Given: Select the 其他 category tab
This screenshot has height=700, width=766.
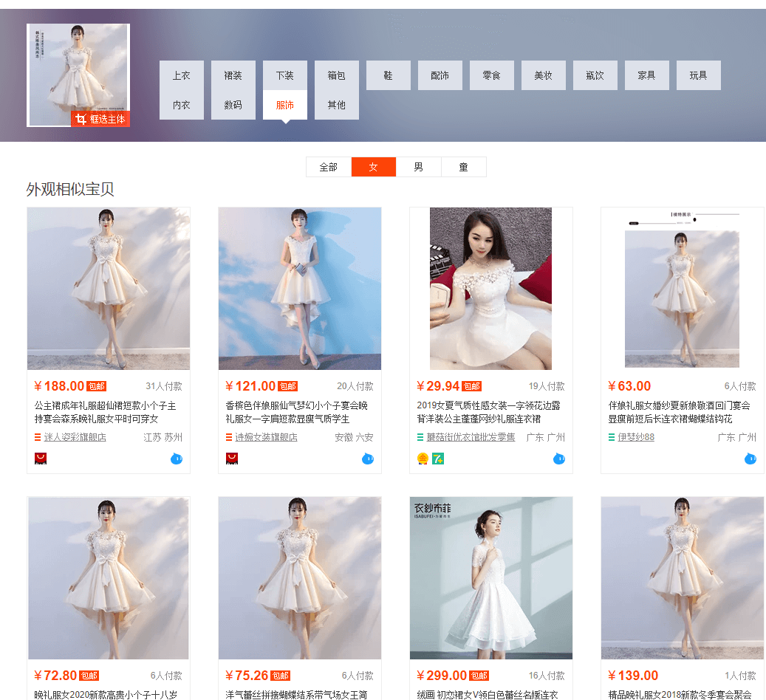Looking at the screenshot, I should [337, 105].
